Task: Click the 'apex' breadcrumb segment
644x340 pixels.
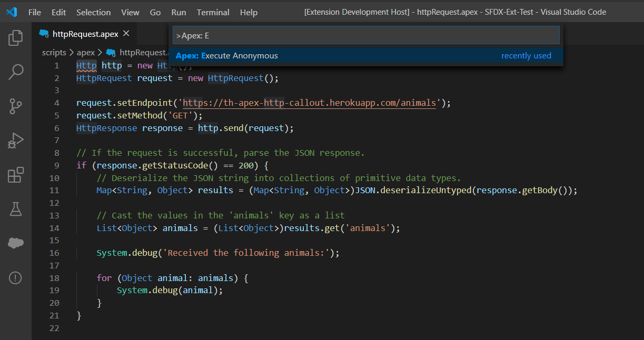Action: (x=86, y=53)
